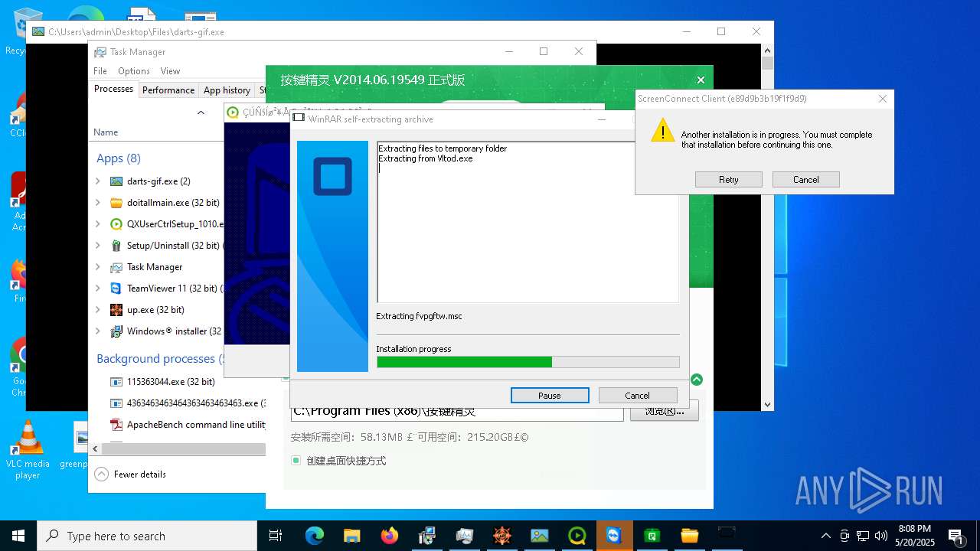
Task: Open the green Q taskbar icon
Action: point(577,536)
